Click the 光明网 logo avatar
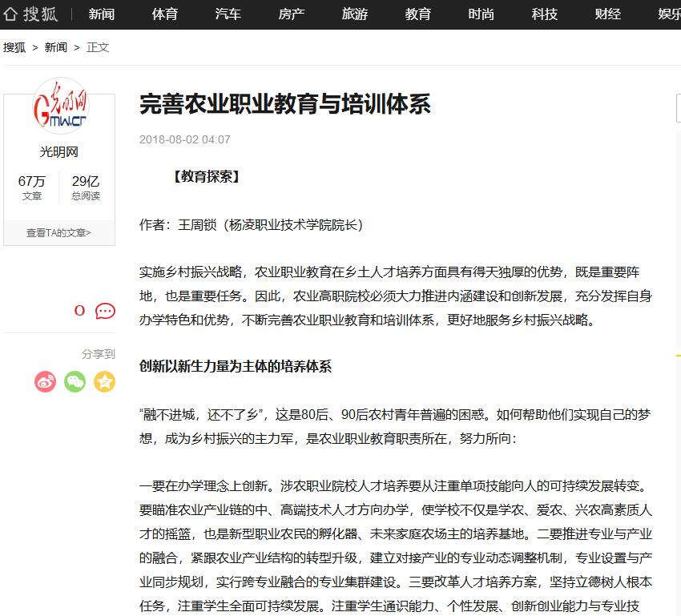The image size is (681, 616). click(59, 110)
